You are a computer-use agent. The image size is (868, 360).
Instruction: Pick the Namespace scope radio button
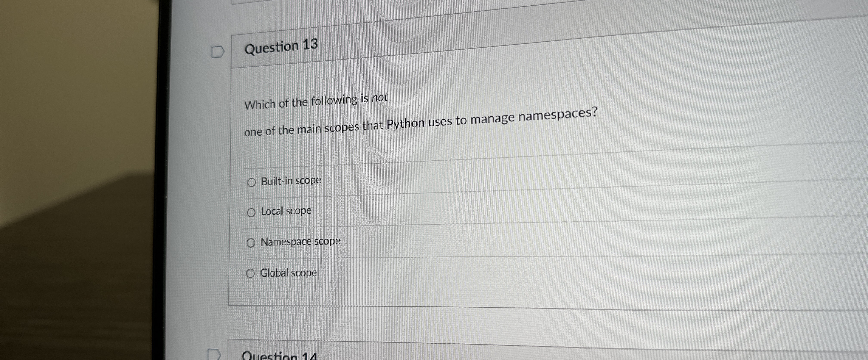click(251, 243)
